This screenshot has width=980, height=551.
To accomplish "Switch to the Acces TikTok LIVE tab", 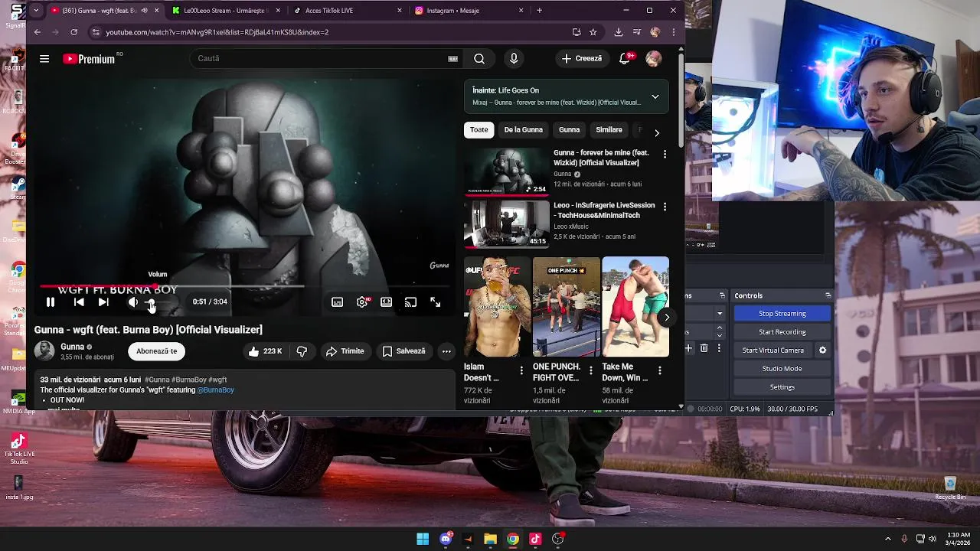I will click(x=348, y=11).
